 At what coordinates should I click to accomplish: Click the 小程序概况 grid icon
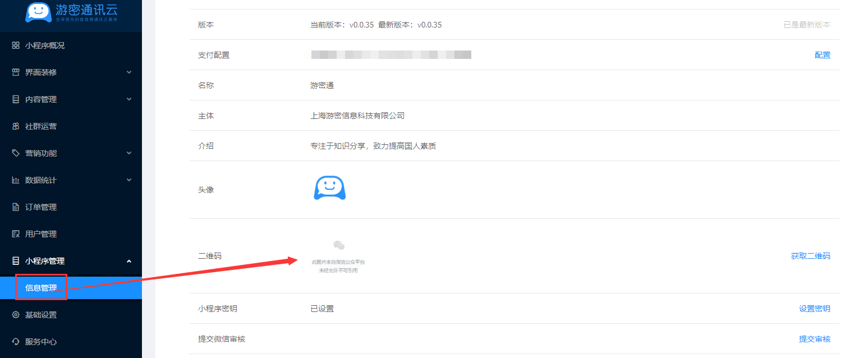click(16, 45)
